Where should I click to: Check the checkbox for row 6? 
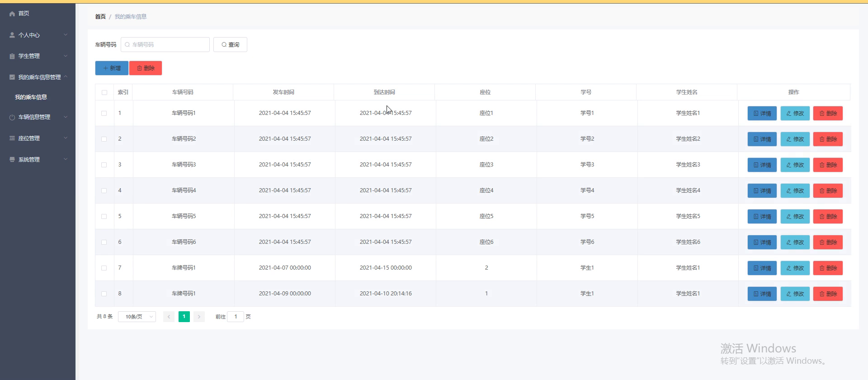coord(104,242)
